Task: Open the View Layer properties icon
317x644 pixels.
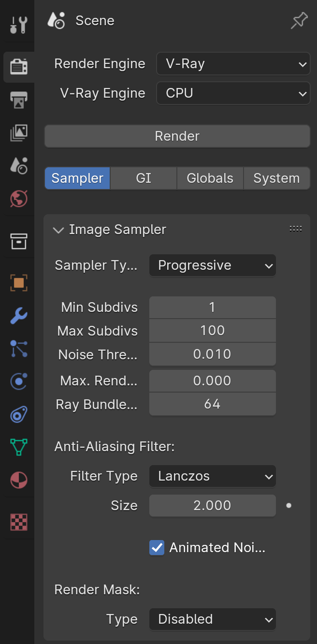Action: pyautogui.click(x=19, y=133)
